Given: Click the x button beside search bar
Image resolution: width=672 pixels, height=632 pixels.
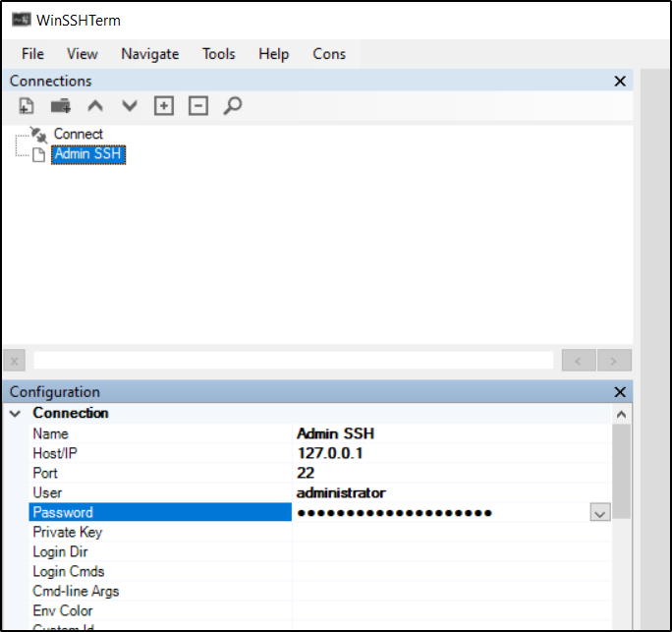Looking at the screenshot, I should point(15,361).
